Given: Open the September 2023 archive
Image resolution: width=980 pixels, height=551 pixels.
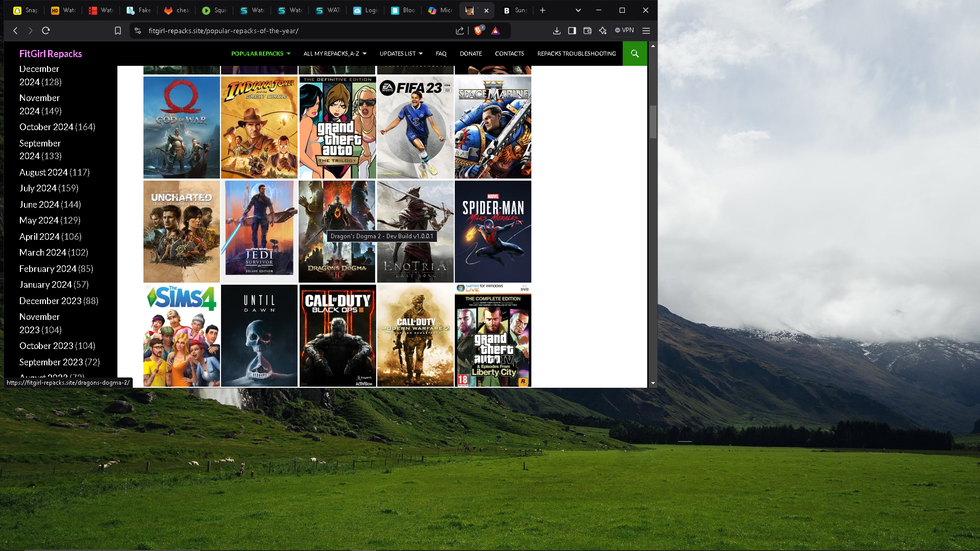Looking at the screenshot, I should pos(51,362).
